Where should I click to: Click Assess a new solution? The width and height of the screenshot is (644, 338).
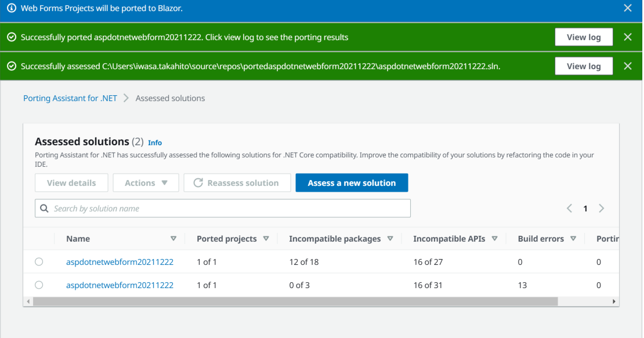click(x=352, y=182)
